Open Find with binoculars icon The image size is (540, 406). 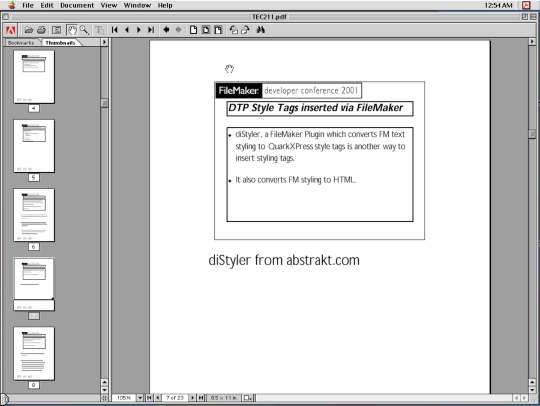click(261, 30)
